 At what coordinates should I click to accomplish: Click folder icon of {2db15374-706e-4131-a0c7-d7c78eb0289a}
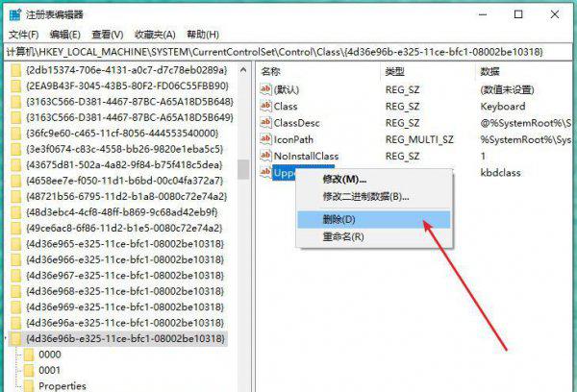click(x=15, y=70)
